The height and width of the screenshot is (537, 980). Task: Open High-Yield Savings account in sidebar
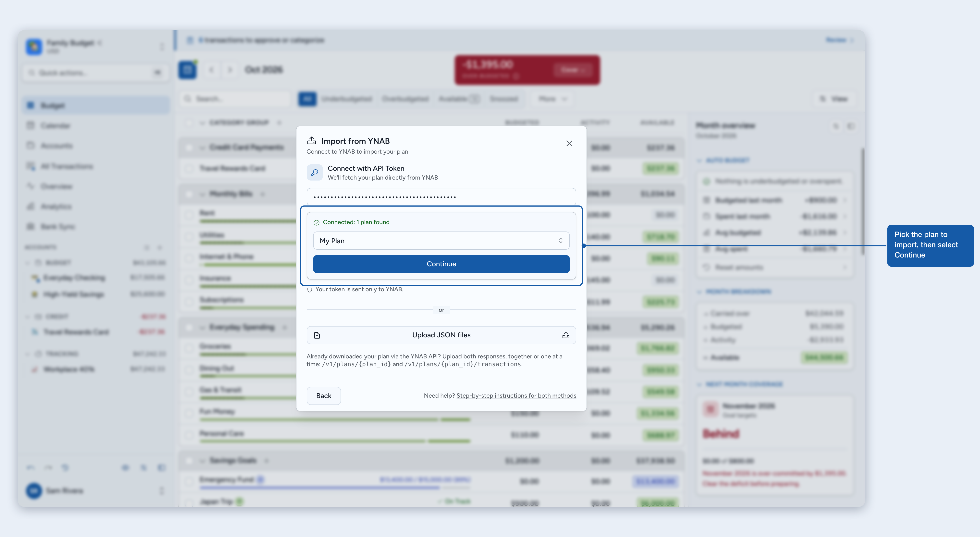98,294
